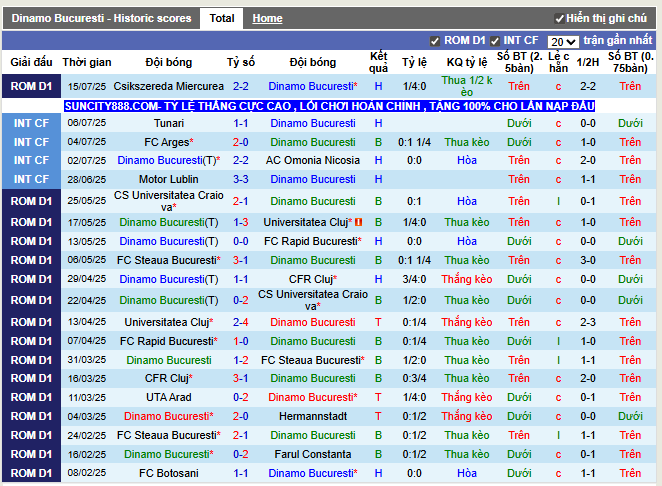Click the 2-2 score on 15/07/25
662x486 pixels.
point(241,86)
